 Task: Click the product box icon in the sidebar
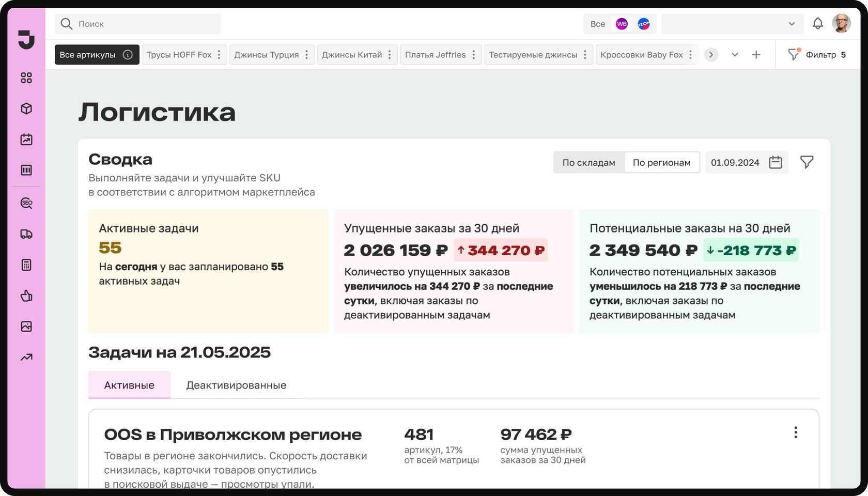point(26,109)
